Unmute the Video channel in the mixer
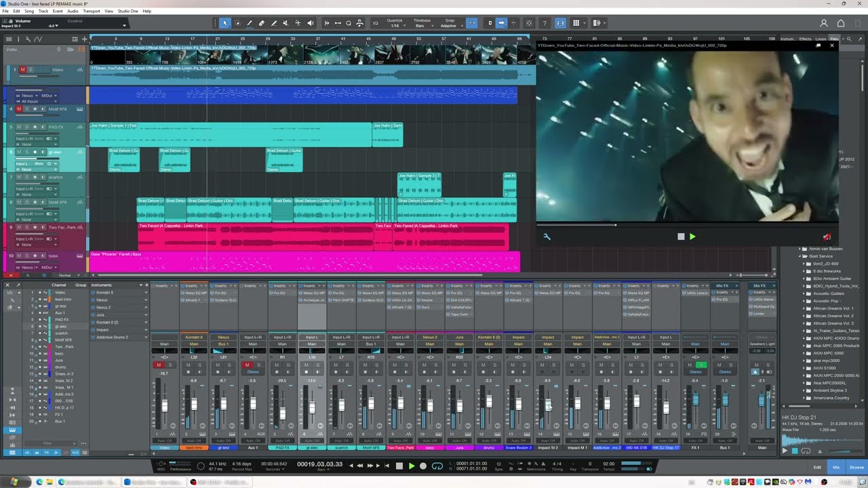This screenshot has width=868, height=488. click(159, 365)
